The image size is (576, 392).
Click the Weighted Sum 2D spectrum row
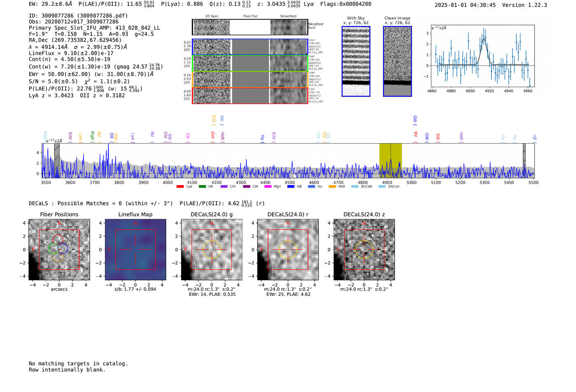[250, 27]
